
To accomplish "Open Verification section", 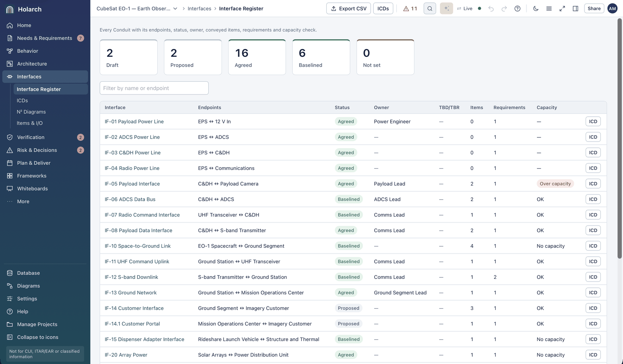I will 45,137.
